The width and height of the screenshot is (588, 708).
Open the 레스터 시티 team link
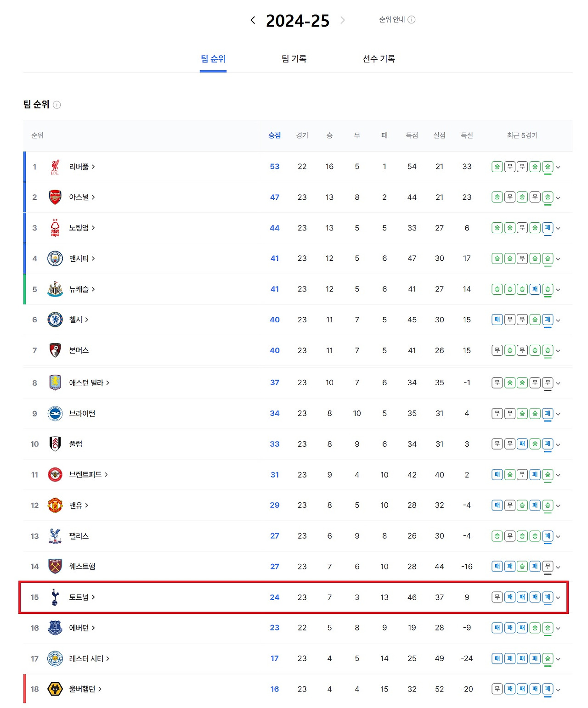89,658
